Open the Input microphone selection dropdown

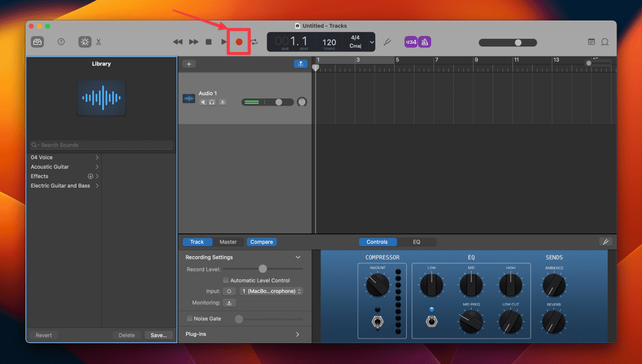coord(271,291)
